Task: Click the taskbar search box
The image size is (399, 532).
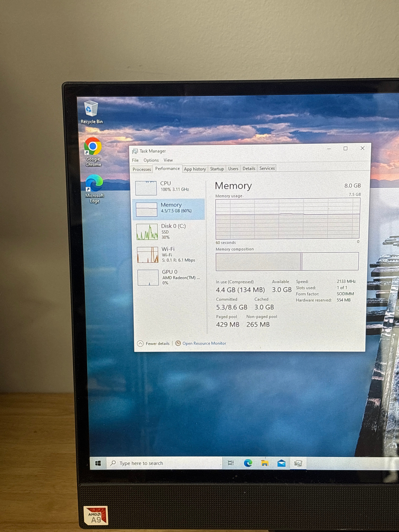Action: (164, 463)
